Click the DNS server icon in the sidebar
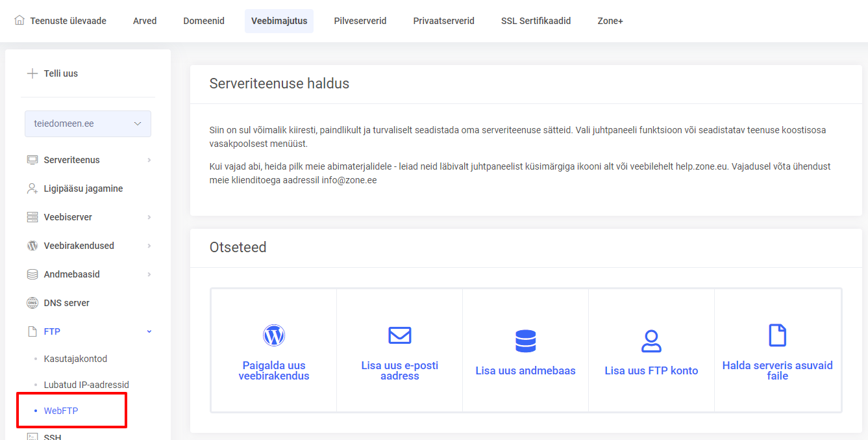The image size is (868, 440). pos(33,302)
